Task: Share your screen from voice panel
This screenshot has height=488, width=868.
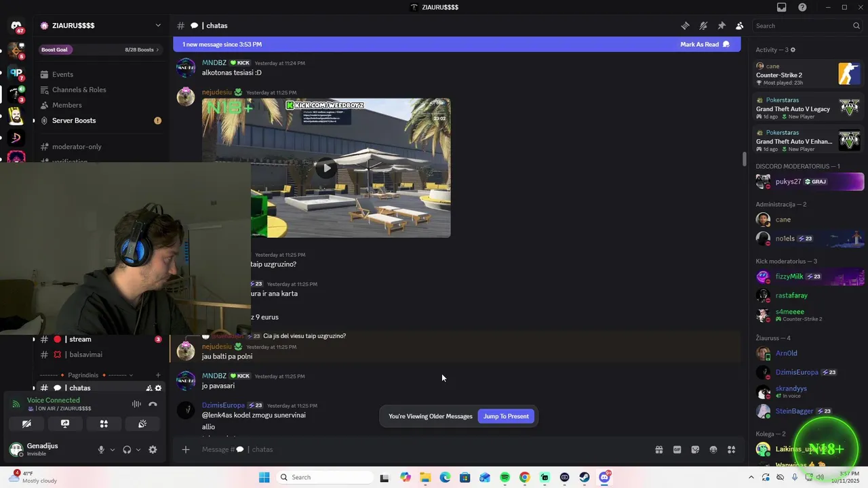Action: [x=65, y=424]
